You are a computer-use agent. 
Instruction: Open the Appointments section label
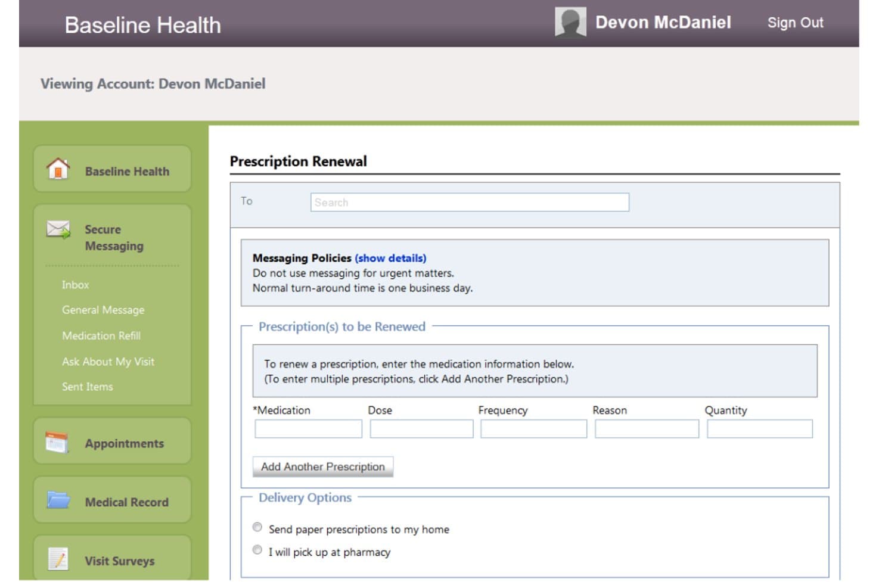[x=124, y=443]
